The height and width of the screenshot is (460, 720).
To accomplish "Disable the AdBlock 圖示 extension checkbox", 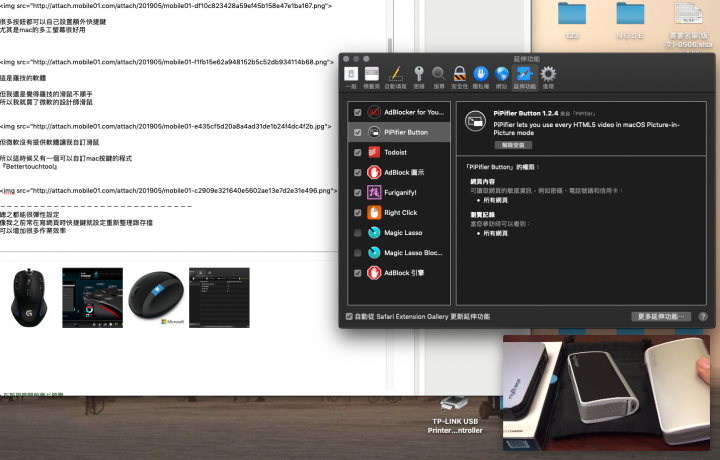I will coord(358,173).
